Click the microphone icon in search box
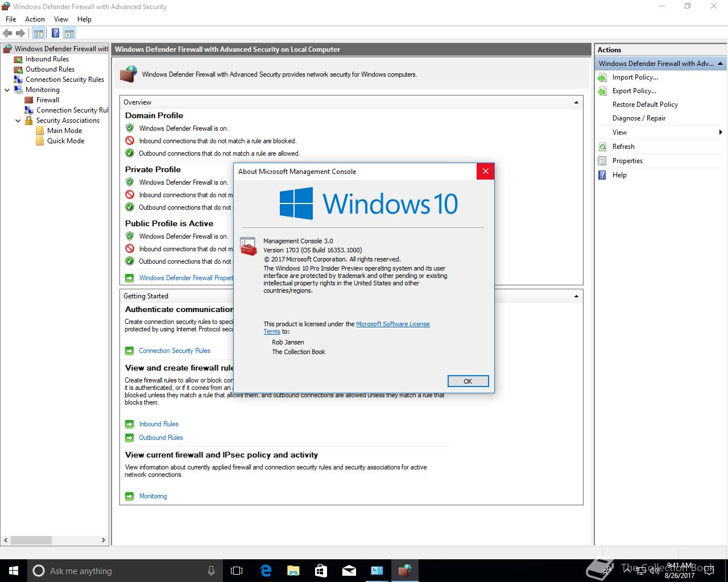Image resolution: width=728 pixels, height=582 pixels. click(212, 571)
